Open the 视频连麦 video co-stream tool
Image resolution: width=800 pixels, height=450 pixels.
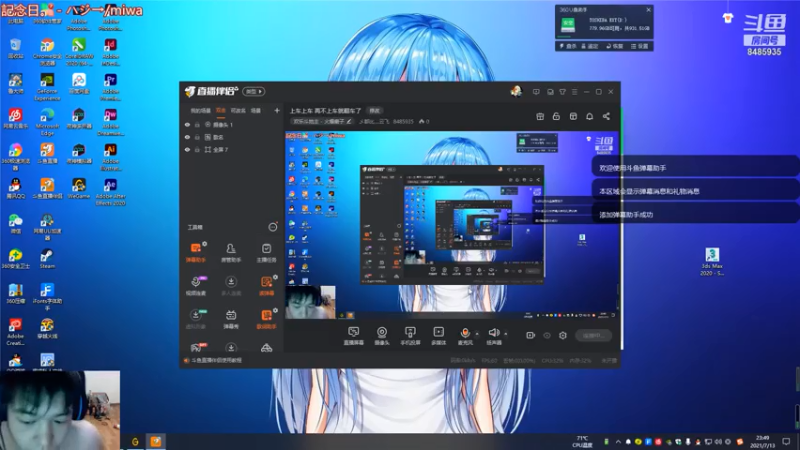pos(195,285)
